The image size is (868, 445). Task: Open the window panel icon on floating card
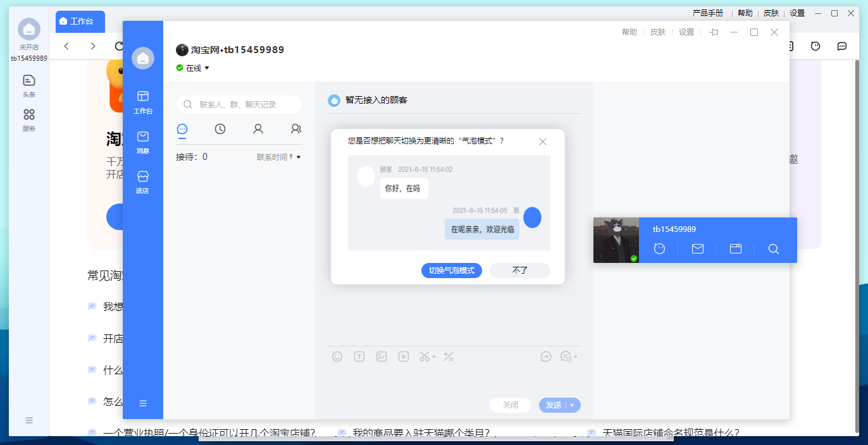[736, 249]
